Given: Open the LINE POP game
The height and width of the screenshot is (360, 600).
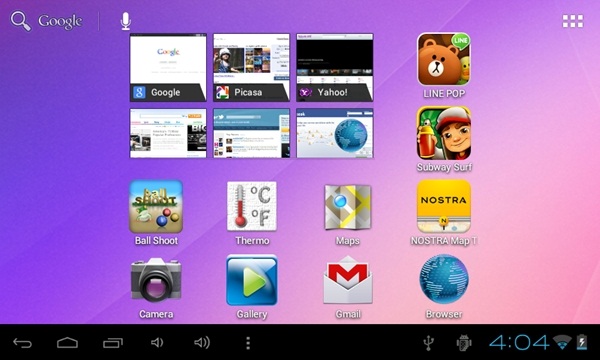Looking at the screenshot, I should coord(444,59).
